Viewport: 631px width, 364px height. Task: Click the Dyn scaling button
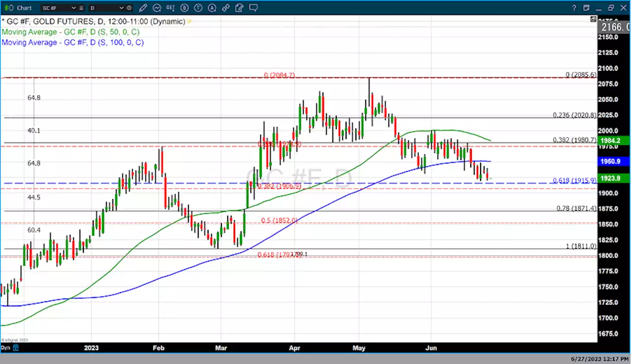(5, 348)
